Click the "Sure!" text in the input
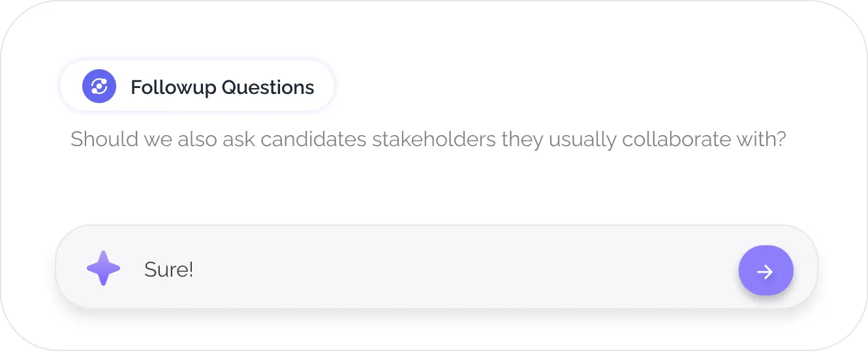868x351 pixels. click(x=168, y=269)
